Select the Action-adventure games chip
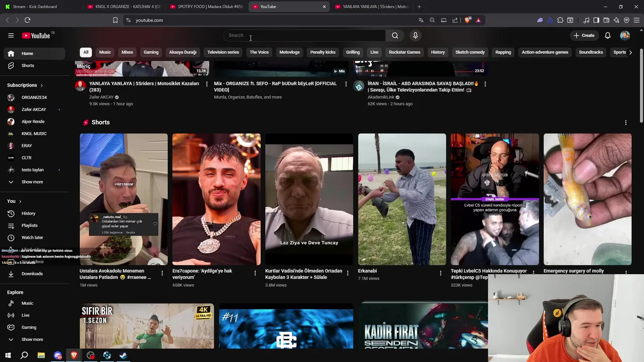Viewport: 644px width, 362px height. [x=545, y=52]
